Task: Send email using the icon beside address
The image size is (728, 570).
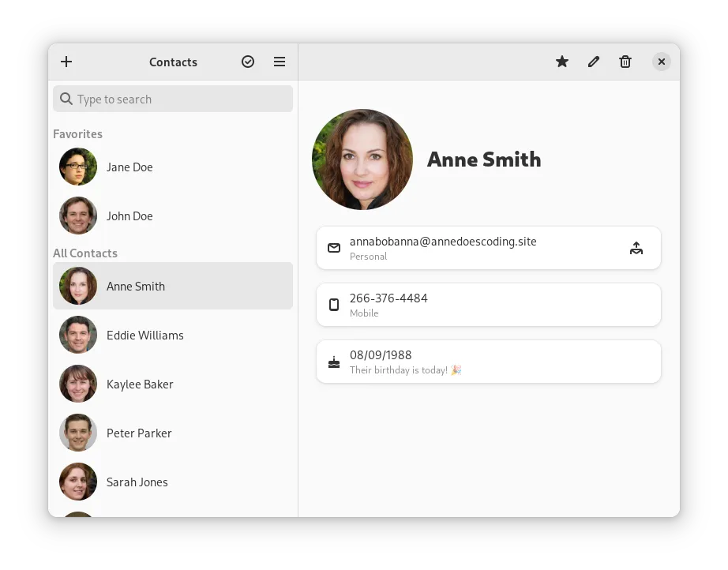Action: pyautogui.click(x=636, y=248)
